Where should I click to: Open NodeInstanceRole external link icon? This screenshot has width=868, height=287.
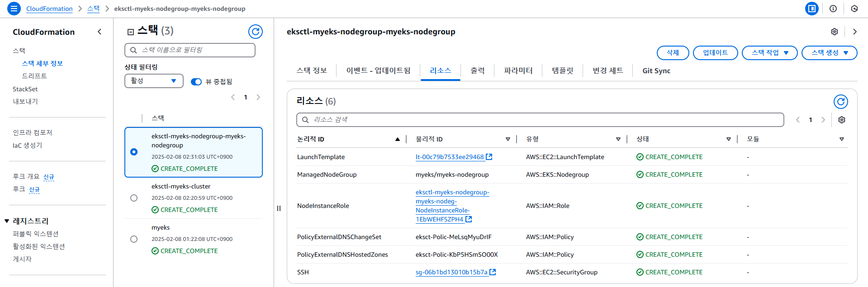click(x=469, y=219)
